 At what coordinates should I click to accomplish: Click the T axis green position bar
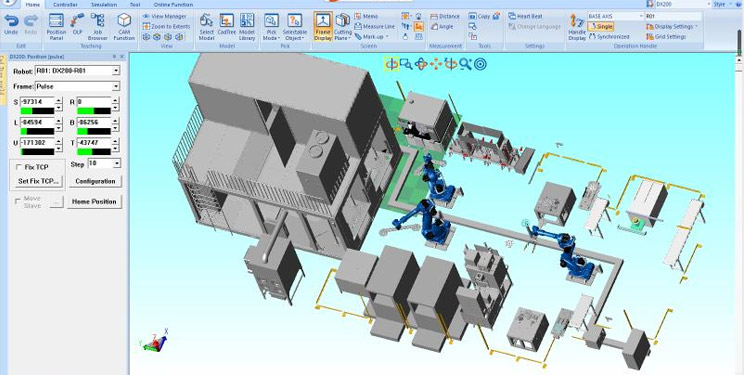click(x=93, y=152)
